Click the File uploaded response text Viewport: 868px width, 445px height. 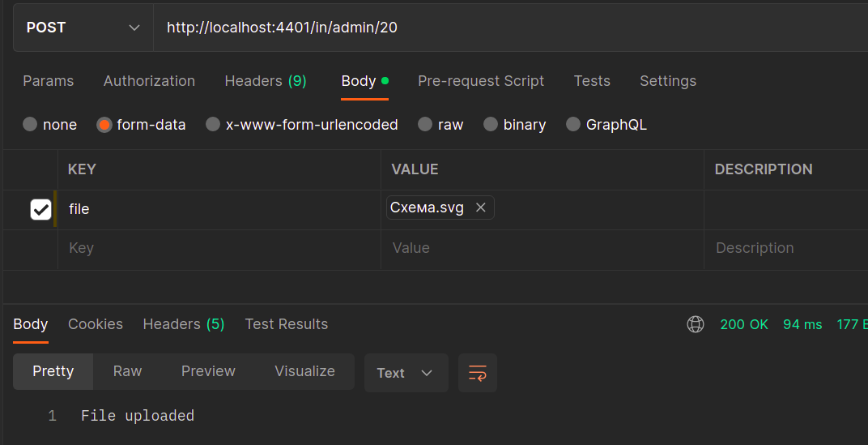[138, 416]
